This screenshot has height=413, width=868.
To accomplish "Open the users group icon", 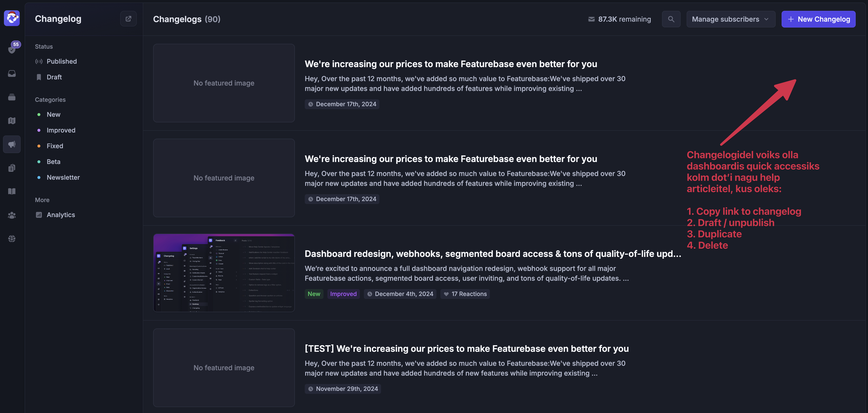I will (12, 215).
